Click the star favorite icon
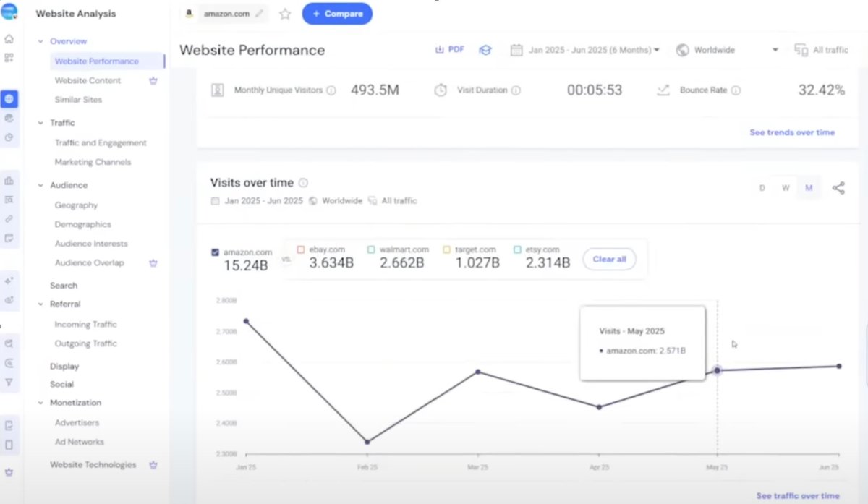This screenshot has width=868, height=504. click(x=285, y=14)
